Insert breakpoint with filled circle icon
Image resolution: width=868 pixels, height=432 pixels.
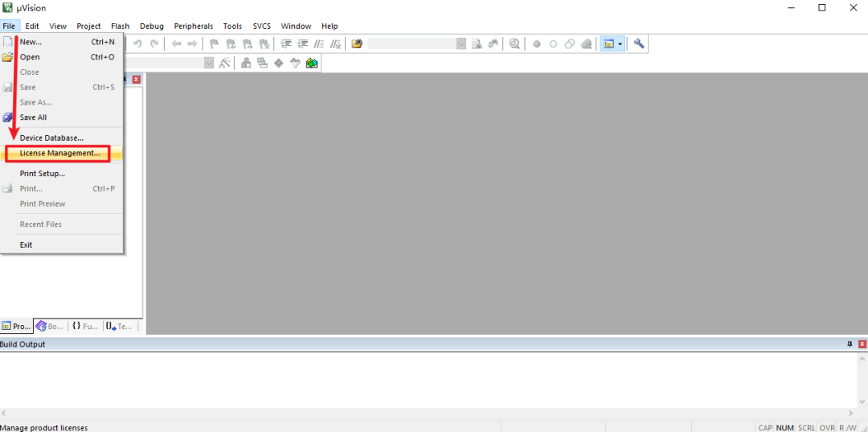point(536,43)
